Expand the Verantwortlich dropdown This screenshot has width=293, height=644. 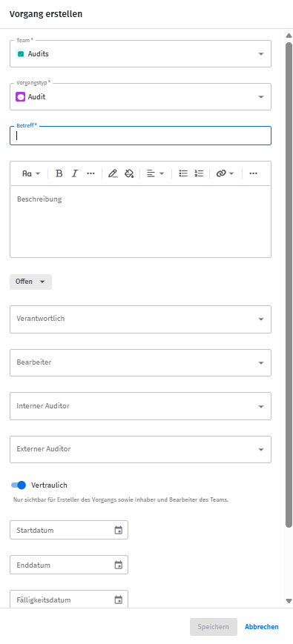tap(140, 319)
